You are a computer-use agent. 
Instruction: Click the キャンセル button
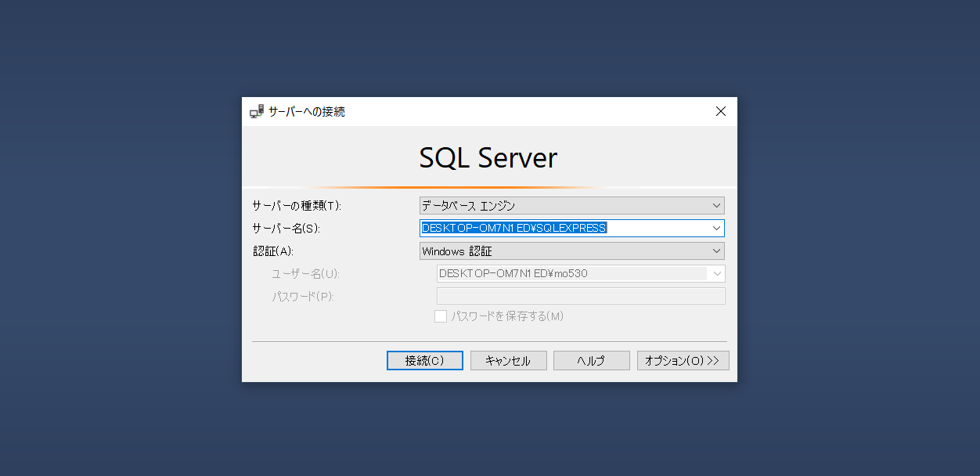[x=509, y=361]
